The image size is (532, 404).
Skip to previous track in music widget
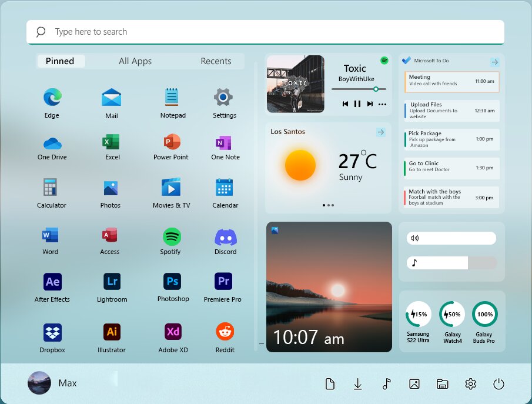tap(345, 104)
